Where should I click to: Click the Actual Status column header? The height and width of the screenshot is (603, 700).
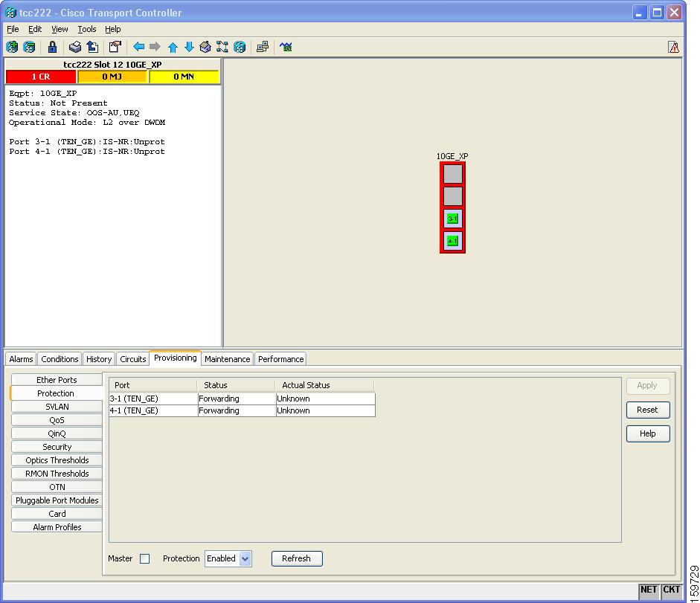324,385
